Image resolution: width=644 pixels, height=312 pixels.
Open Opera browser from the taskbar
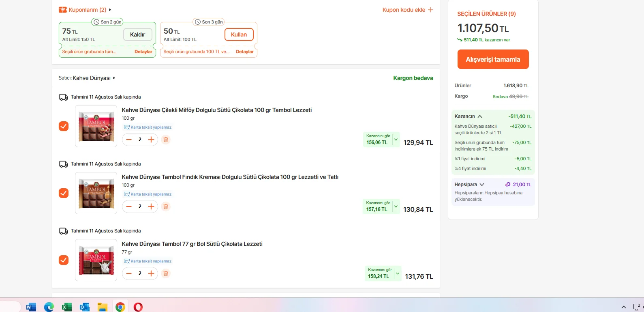138,307
